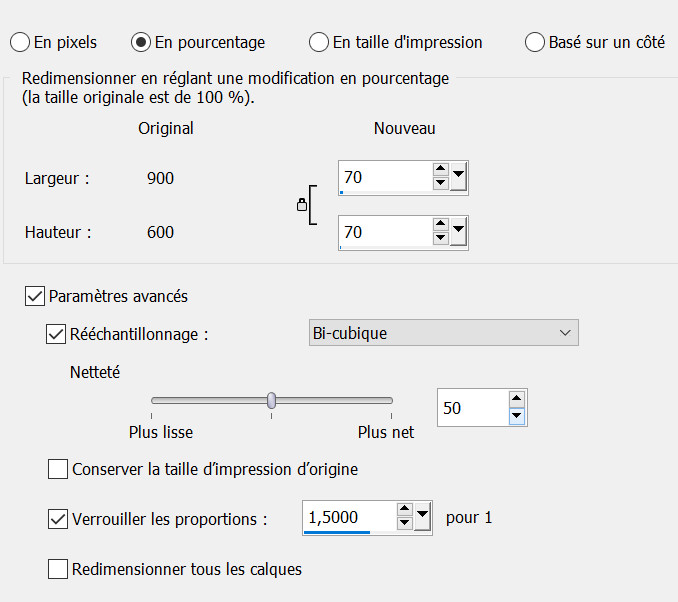Enable Conserver la taille d'impression d'origine
This screenshot has width=678, height=602.
click(x=58, y=469)
